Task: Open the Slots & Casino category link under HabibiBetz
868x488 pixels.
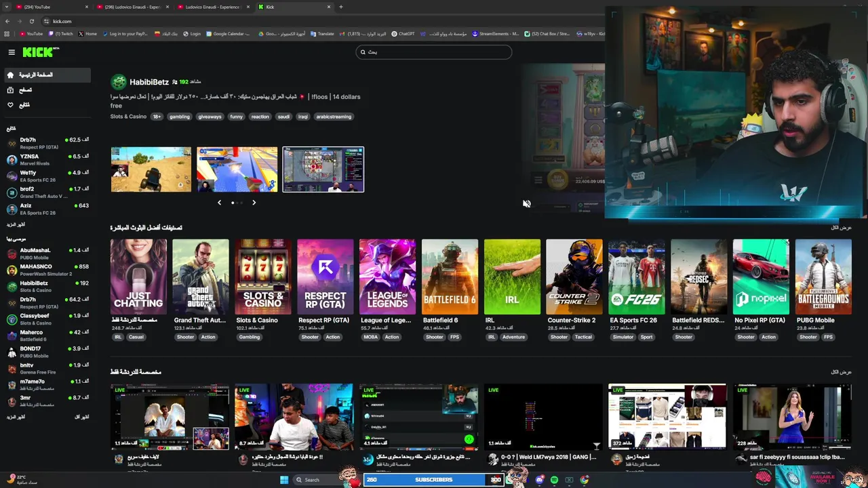Action: point(128,117)
